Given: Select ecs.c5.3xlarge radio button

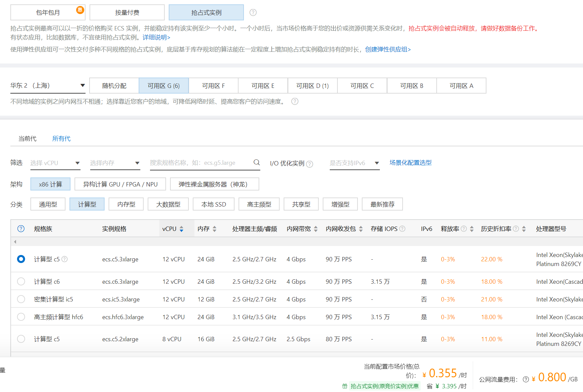Looking at the screenshot, I should 21,259.
